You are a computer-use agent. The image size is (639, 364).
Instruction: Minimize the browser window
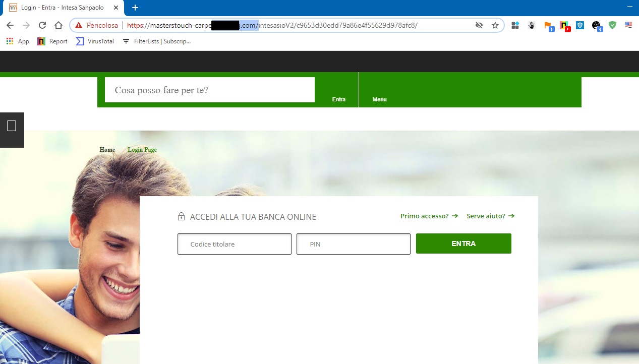click(x=629, y=6)
